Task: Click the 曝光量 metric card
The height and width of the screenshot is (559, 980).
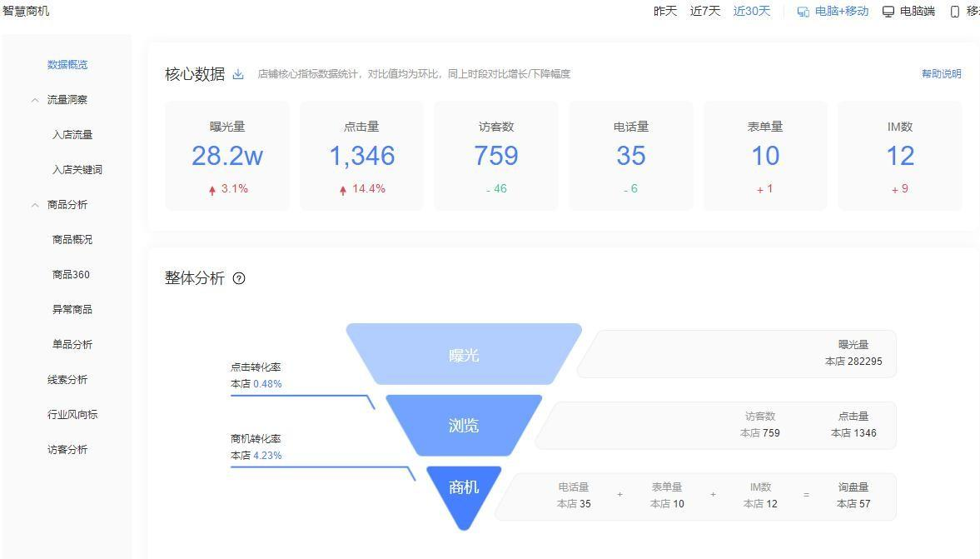Action: click(x=226, y=156)
